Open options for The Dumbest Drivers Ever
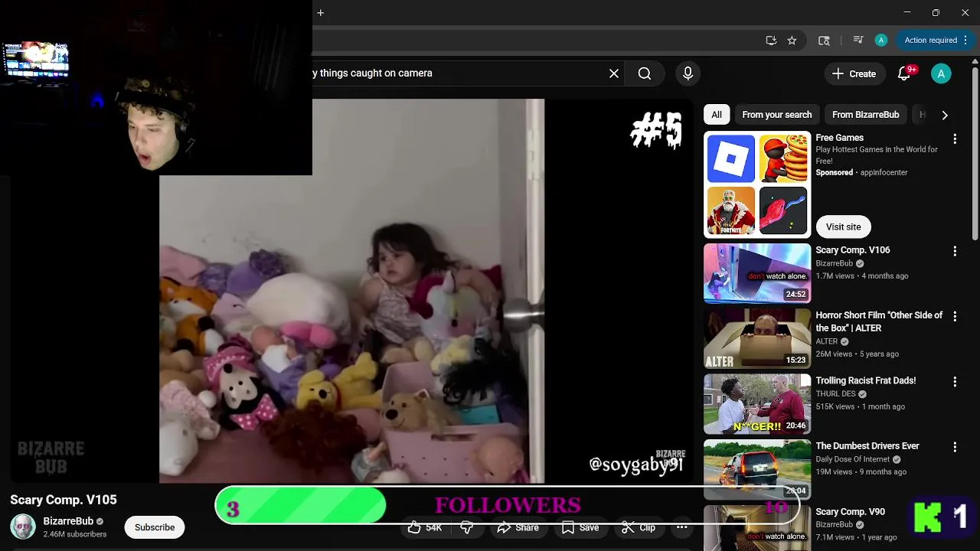This screenshot has width=980, height=551. (x=955, y=447)
